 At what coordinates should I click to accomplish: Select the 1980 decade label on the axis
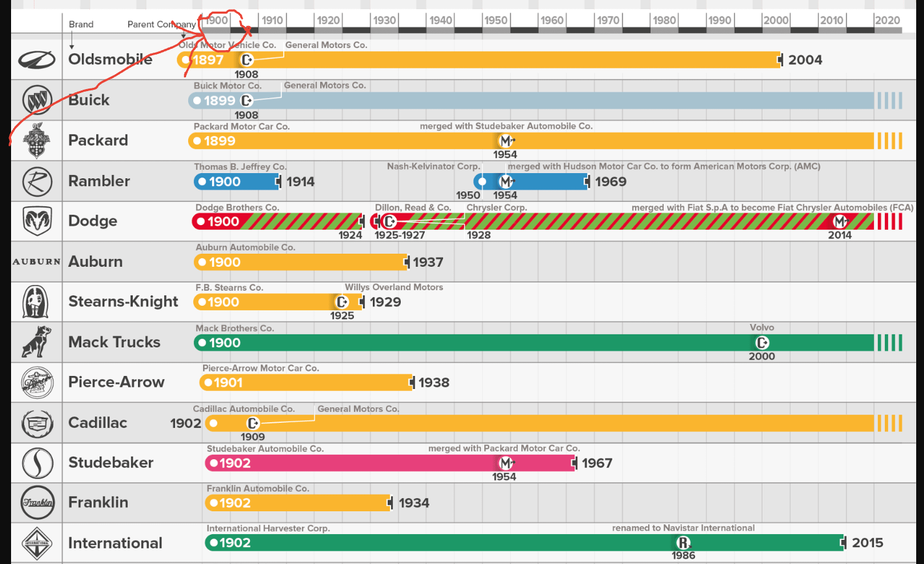[x=664, y=20]
